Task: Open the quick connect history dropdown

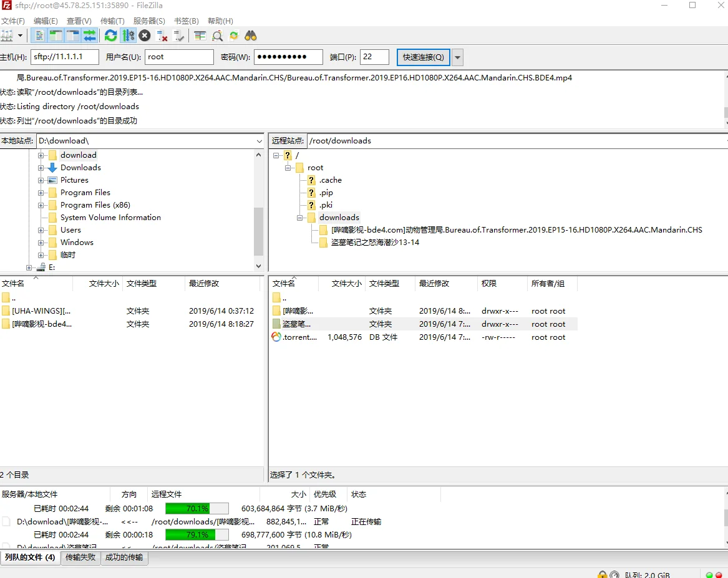Action: point(458,57)
